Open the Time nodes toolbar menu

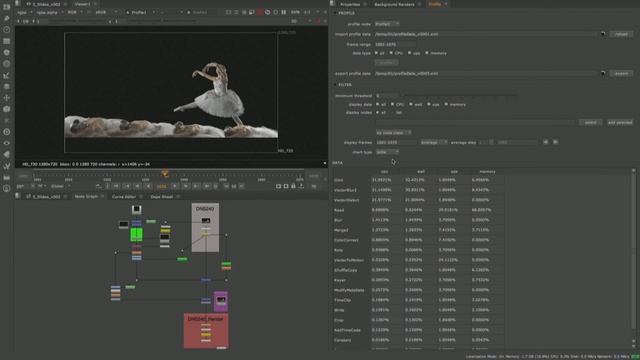tap(7, 30)
